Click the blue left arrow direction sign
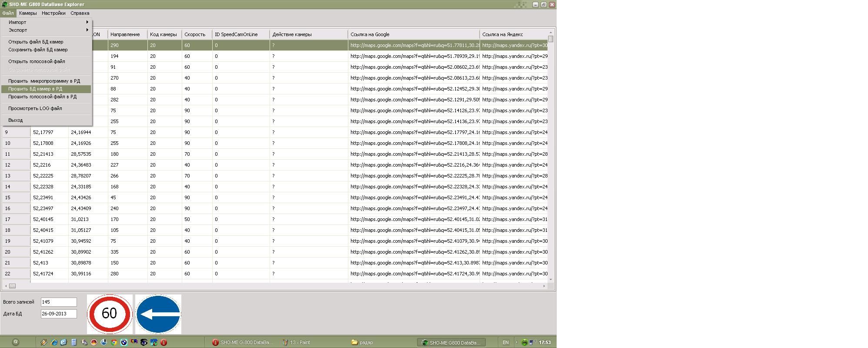 [x=158, y=314]
